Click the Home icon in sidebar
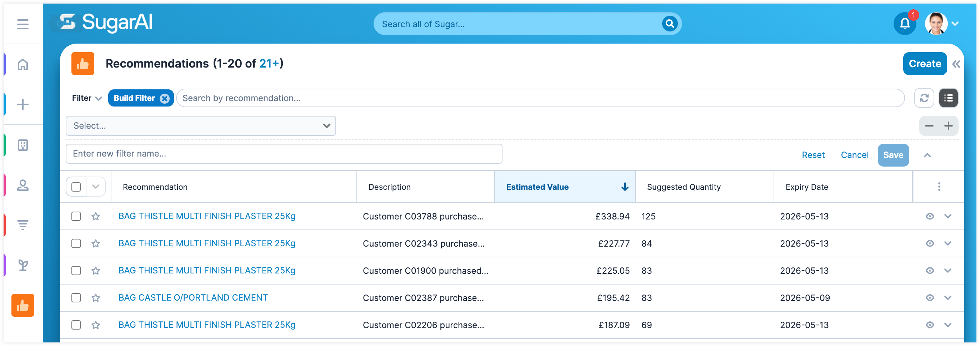980x346 pixels. (23, 64)
